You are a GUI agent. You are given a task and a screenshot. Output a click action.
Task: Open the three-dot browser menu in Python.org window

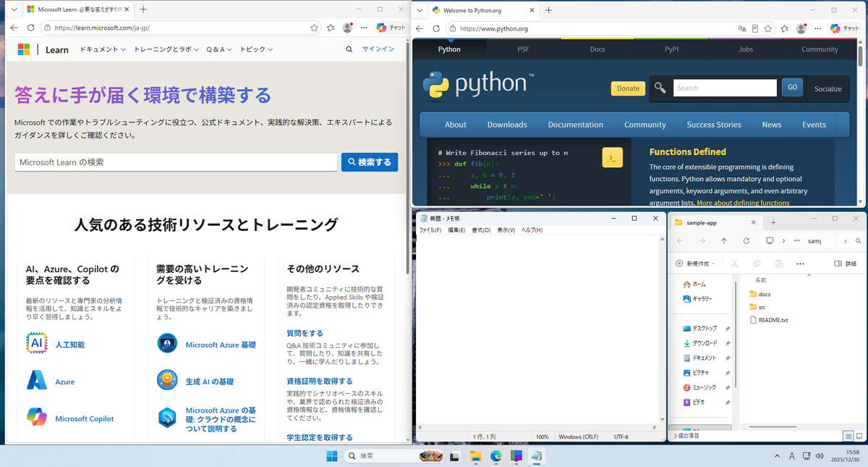[817, 28]
